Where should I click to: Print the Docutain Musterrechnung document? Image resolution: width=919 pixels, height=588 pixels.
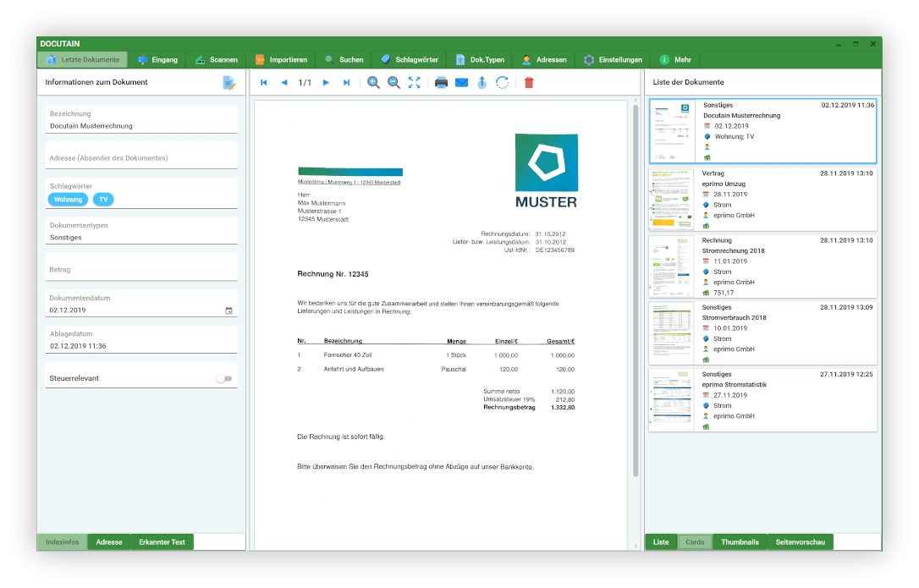(441, 82)
